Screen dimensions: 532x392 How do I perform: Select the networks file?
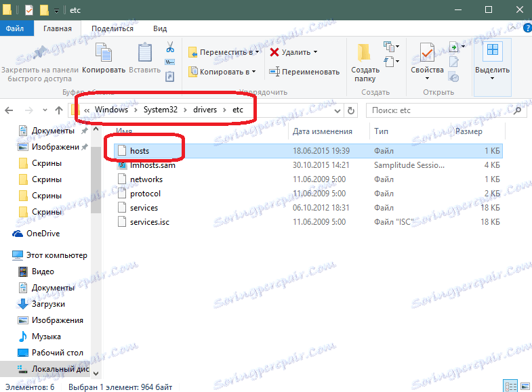308,179
